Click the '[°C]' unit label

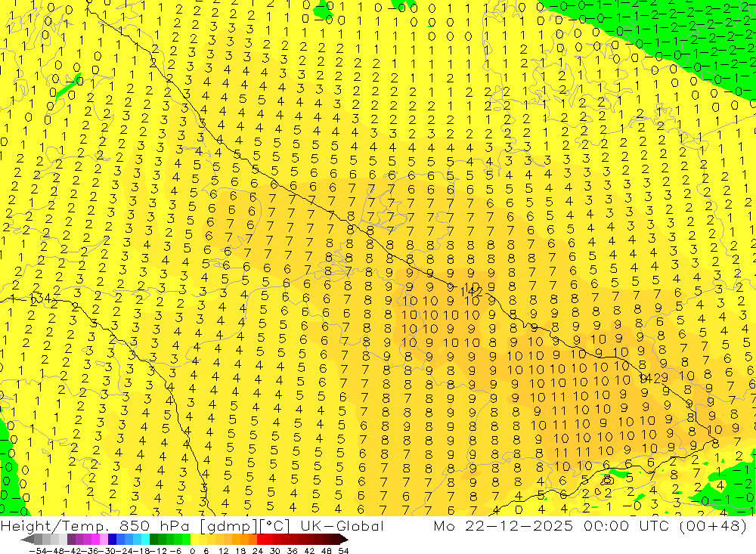coord(274,527)
